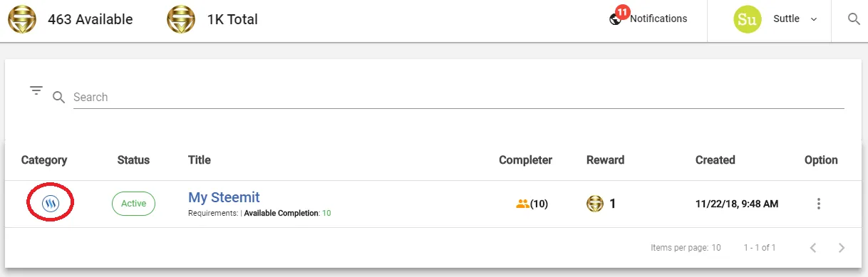The height and width of the screenshot is (277, 868).
Task: Expand the Suttle account dropdown arrow
Action: point(813,19)
